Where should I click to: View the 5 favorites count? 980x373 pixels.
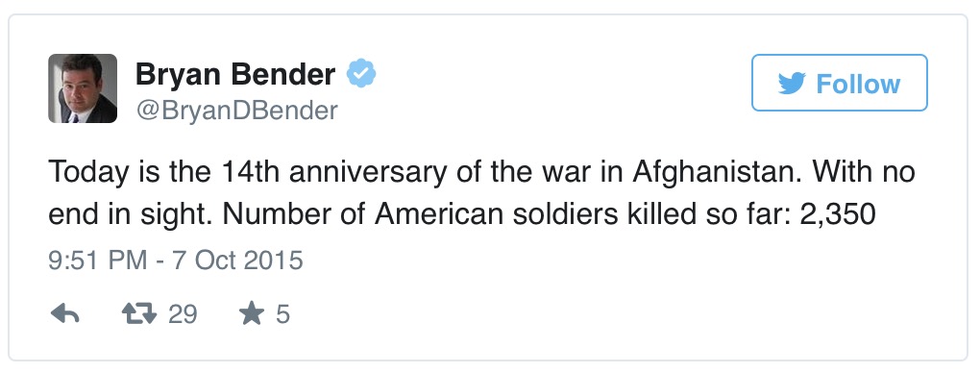[x=282, y=313]
